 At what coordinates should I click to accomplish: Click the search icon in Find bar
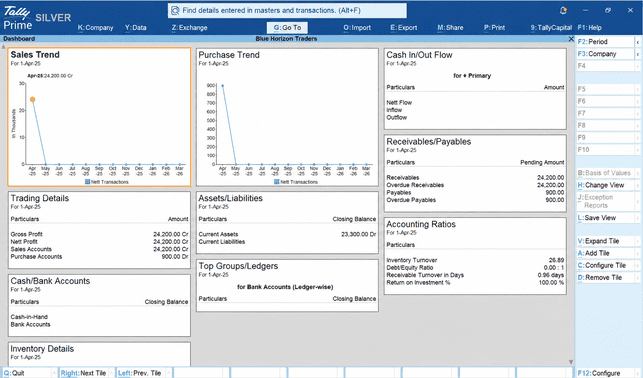(175, 11)
